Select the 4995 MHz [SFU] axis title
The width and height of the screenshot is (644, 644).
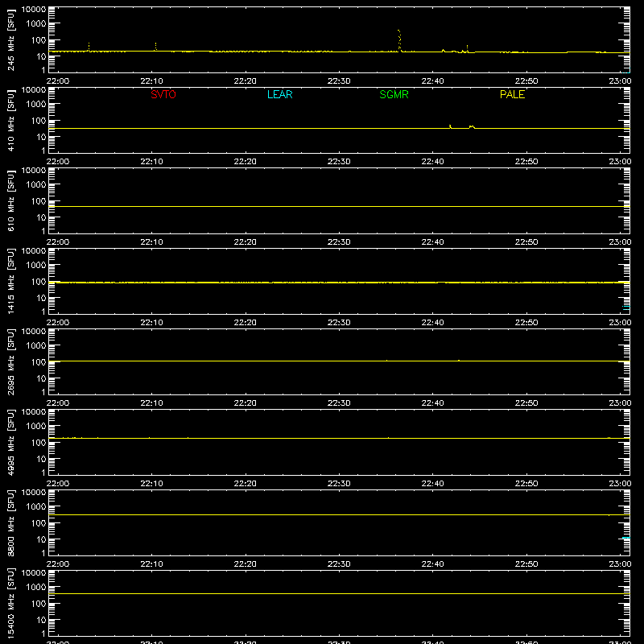(x=10, y=442)
